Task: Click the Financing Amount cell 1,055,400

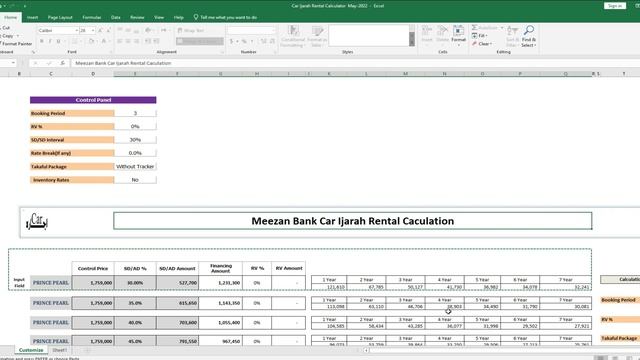Action: click(x=220, y=322)
